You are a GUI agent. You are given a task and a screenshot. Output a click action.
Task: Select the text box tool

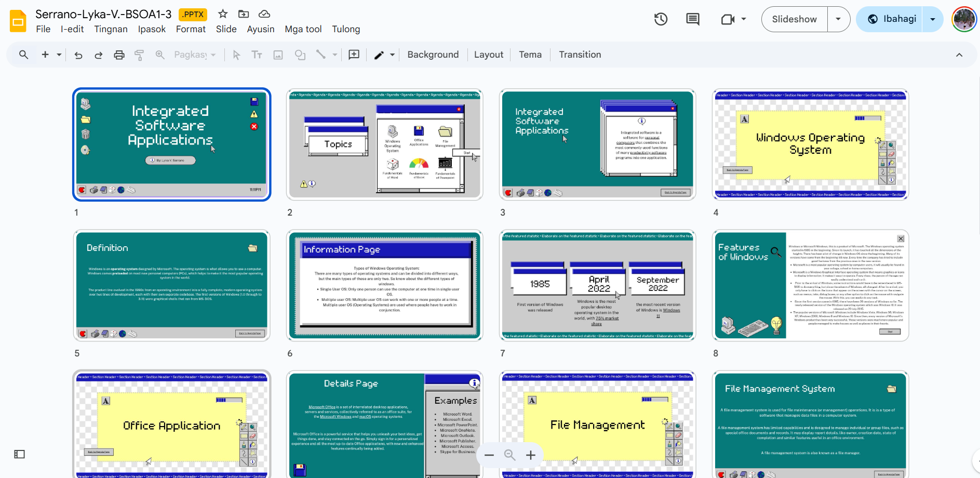point(257,55)
